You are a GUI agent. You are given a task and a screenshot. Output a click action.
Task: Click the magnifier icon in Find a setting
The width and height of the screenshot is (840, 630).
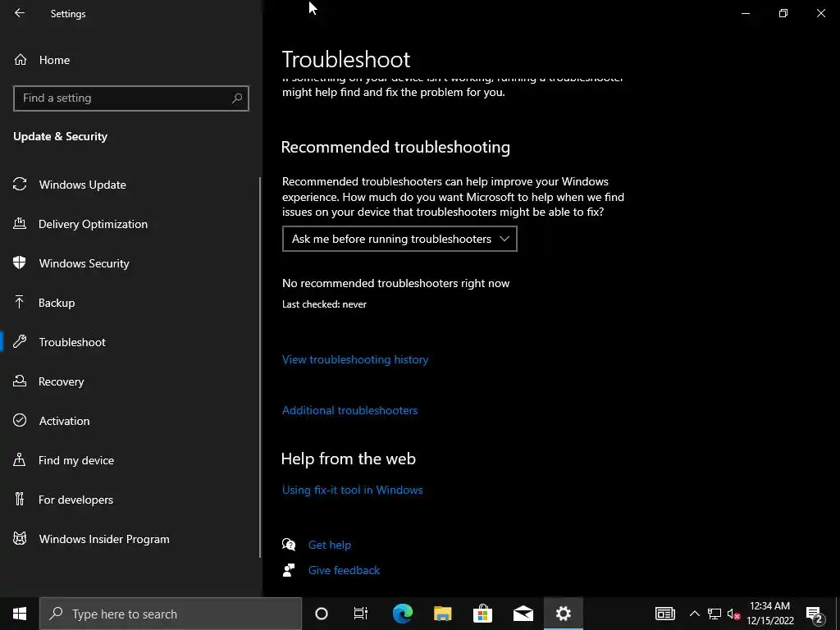tap(237, 98)
